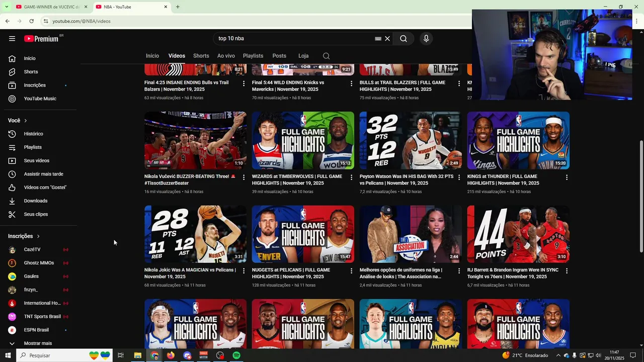This screenshot has width=644, height=362.
Task: Click the page vertical scrollbar
Action: [641, 196]
